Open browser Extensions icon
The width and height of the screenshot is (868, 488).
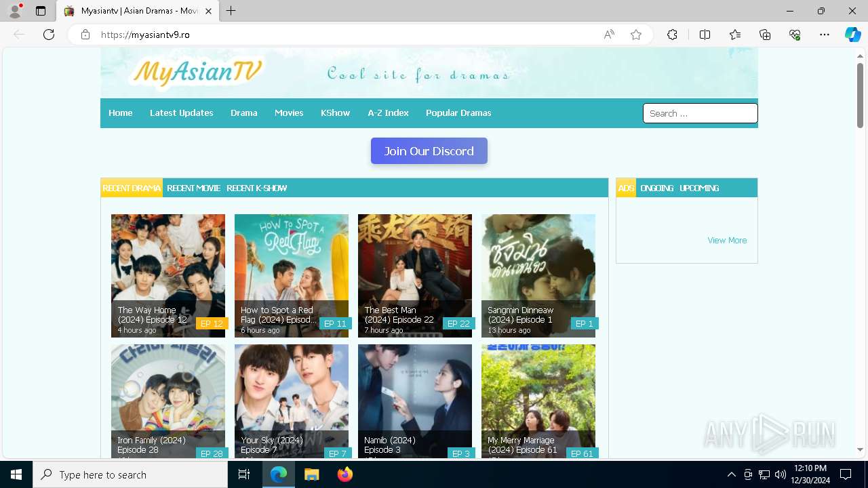(672, 35)
